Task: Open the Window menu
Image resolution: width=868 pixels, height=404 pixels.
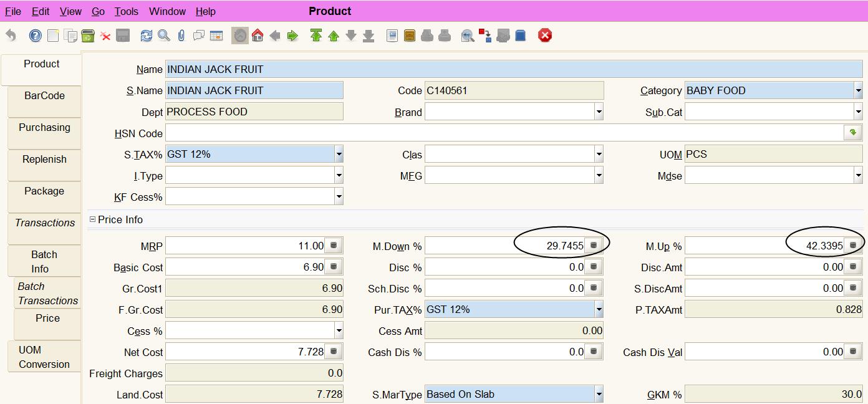Action: [x=168, y=11]
